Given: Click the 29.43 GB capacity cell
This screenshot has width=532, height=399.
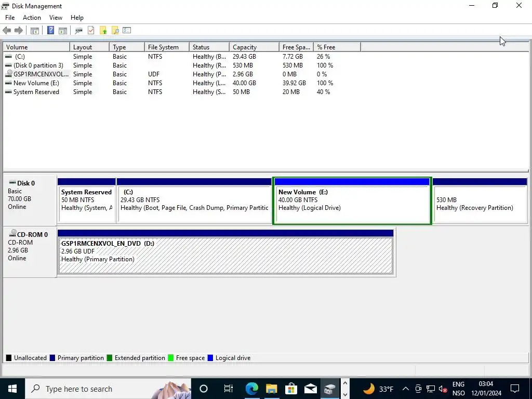Looking at the screenshot, I should [x=244, y=57].
